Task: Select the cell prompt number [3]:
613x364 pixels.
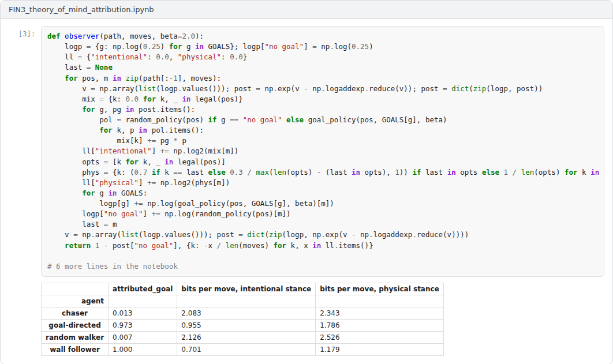Action: [27, 34]
